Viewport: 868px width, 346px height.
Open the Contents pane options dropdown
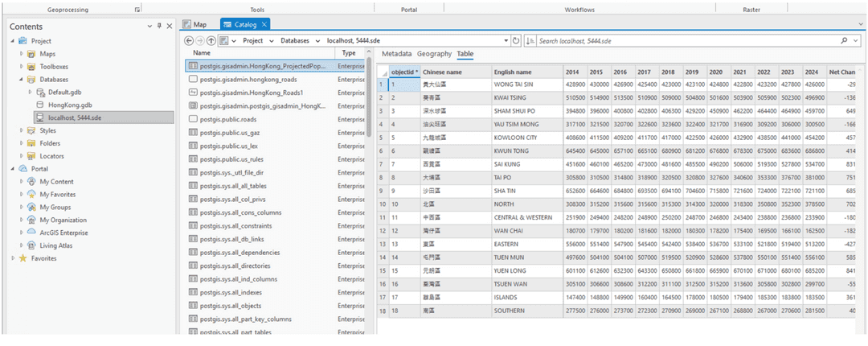pos(149,27)
